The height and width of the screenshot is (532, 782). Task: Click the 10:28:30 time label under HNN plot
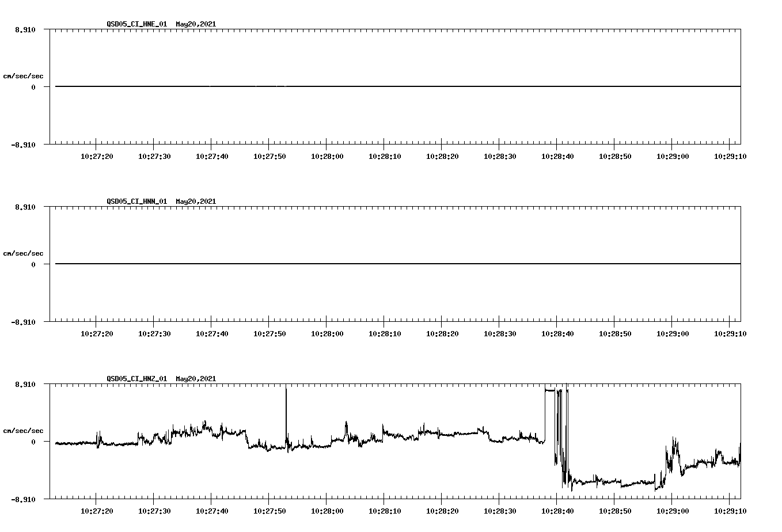tap(500, 334)
